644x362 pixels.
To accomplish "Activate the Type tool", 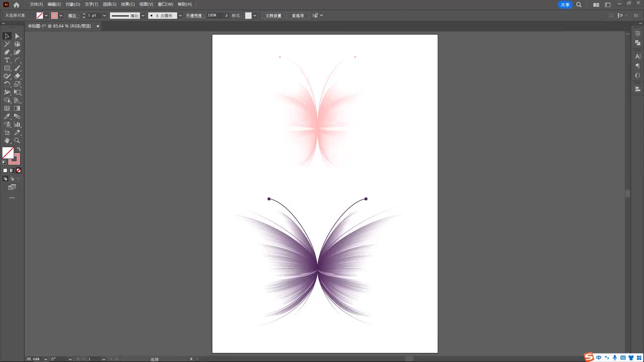I will click(x=7, y=60).
